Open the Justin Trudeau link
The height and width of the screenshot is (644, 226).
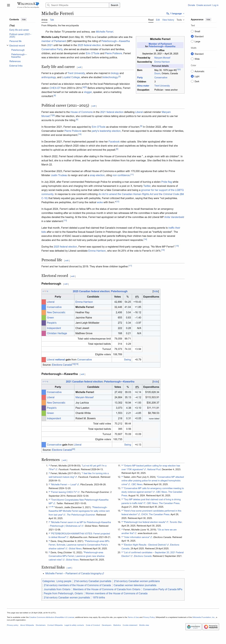pos(59,176)
